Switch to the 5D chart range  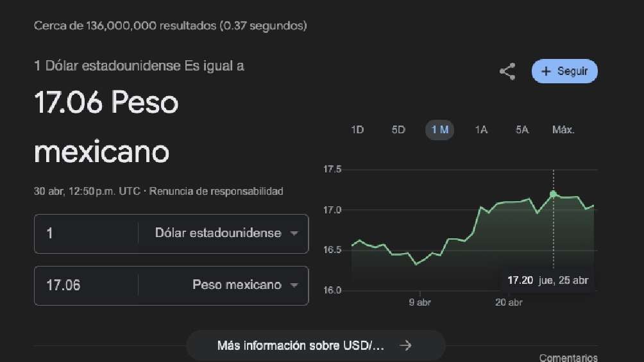(x=398, y=130)
